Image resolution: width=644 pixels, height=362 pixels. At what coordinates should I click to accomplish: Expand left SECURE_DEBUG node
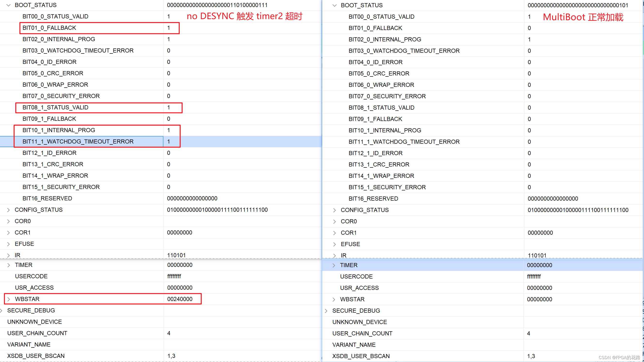pyautogui.click(x=1, y=310)
